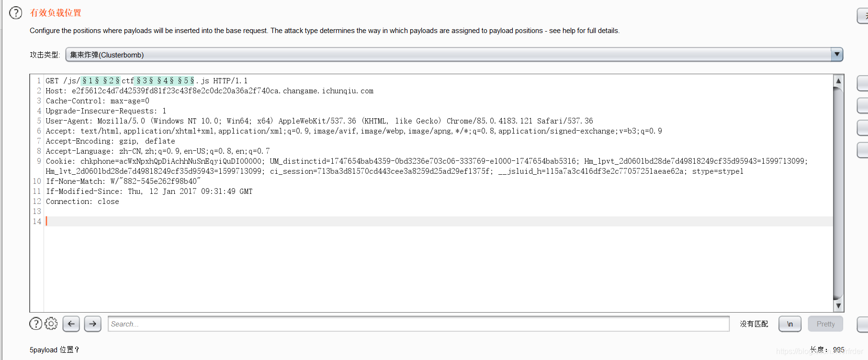Viewport: 868px width, 360px height.
Task: Click the Upgrade-Insecure-Requests line
Action: (x=106, y=111)
